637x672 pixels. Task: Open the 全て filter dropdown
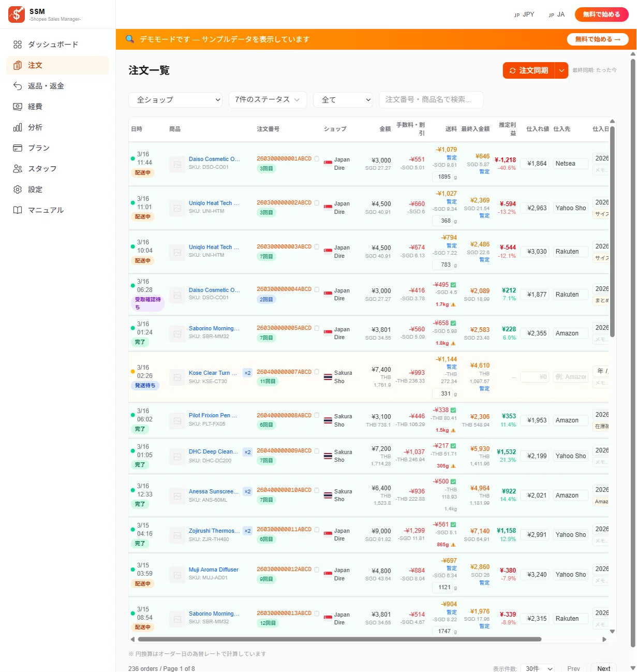343,100
